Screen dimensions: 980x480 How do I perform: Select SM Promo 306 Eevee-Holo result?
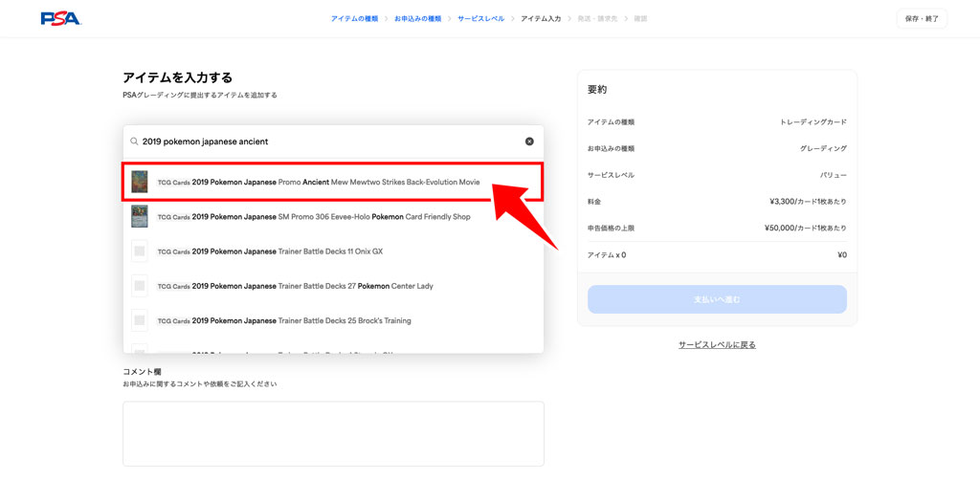(333, 217)
